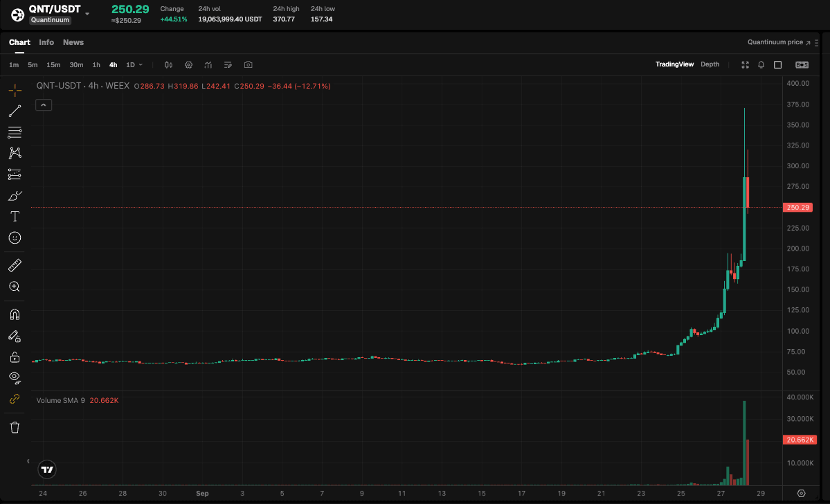830x504 pixels.
Task: Open the indicators menu
Action: 208,64
